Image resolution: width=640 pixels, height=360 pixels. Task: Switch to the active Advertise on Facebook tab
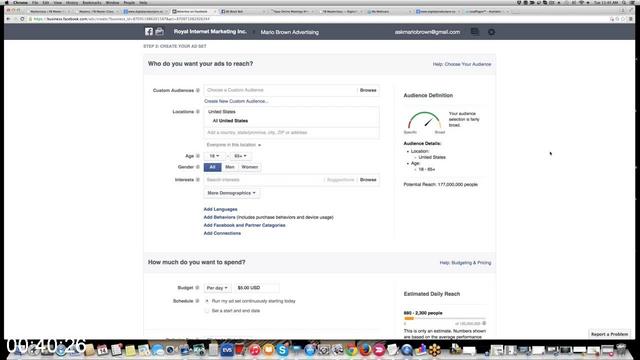[x=194, y=11]
